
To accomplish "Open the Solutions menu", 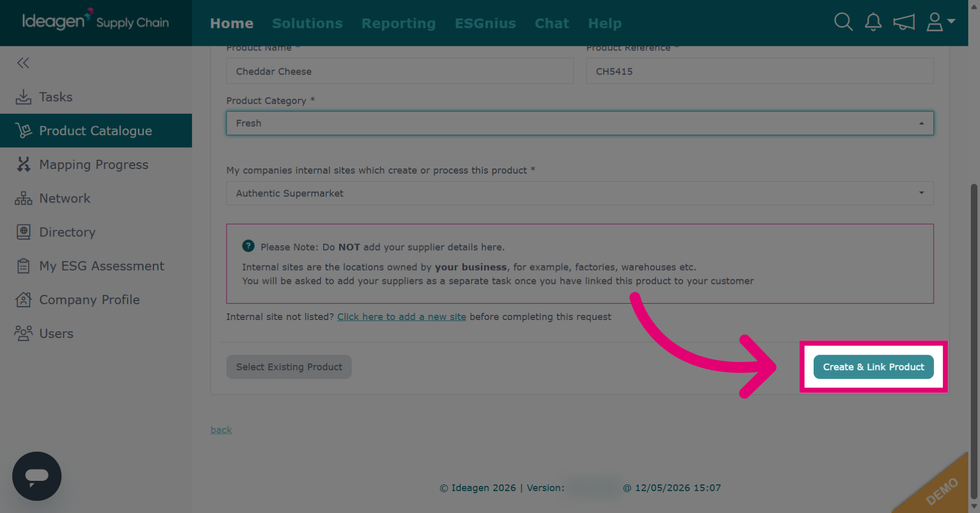I will [x=307, y=23].
